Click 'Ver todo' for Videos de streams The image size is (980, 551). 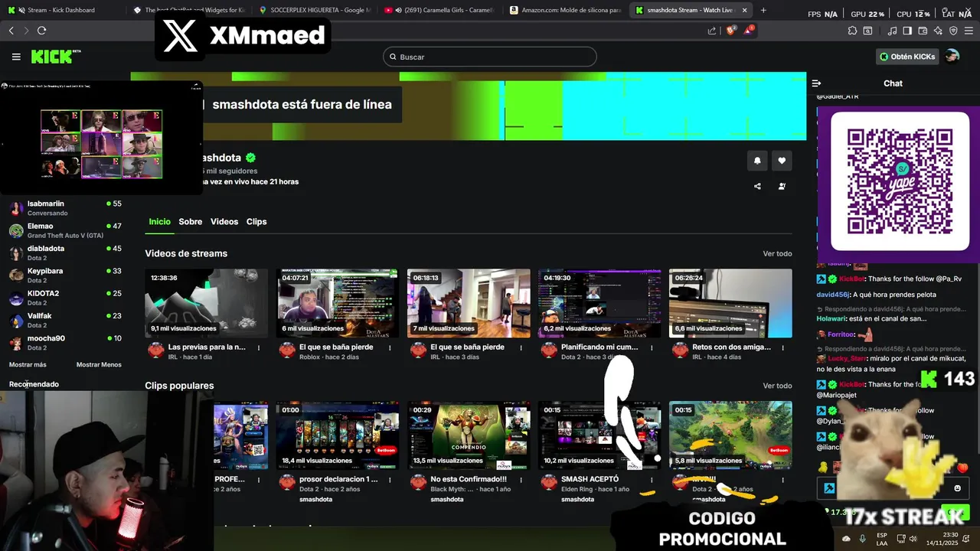[777, 254]
